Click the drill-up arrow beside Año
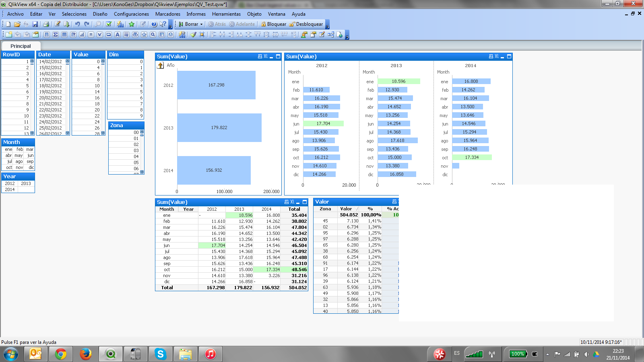Viewport: 644px width, 362px height. (161, 65)
